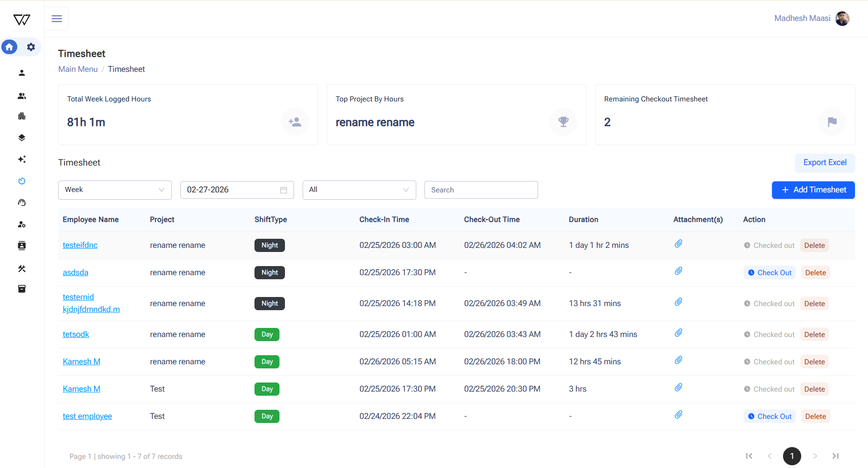
Task: Open the building icon in sidebar
Action: pyautogui.click(x=21, y=116)
